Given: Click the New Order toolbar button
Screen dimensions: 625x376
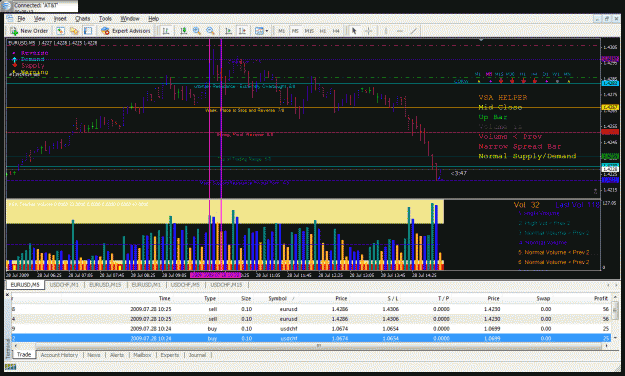Looking at the screenshot, I should 29,31.
